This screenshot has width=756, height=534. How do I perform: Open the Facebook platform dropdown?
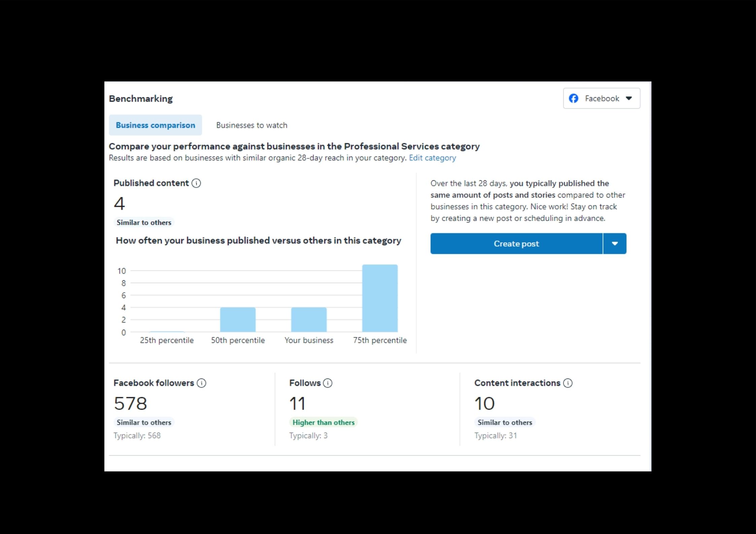[x=601, y=98]
